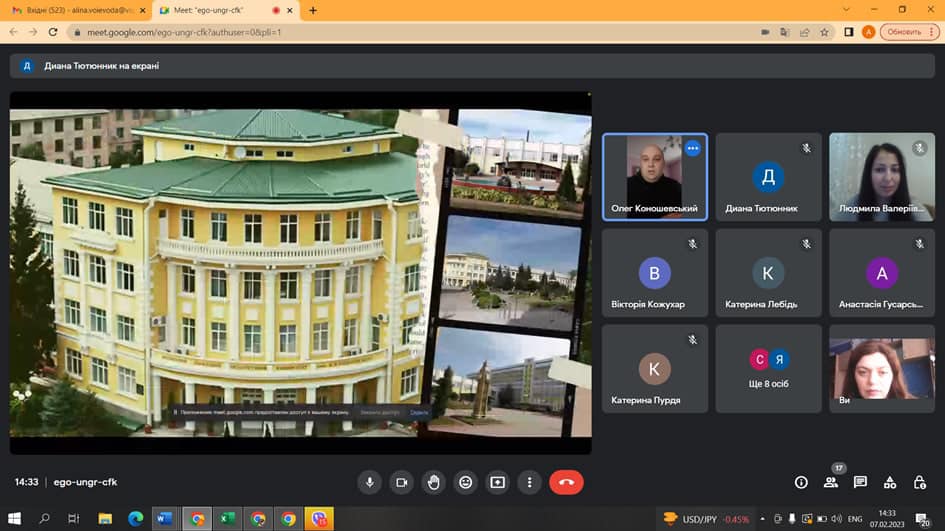This screenshot has width=945, height=531.
Task: Select the Катерина Пурдя participant tile
Action: (x=655, y=368)
